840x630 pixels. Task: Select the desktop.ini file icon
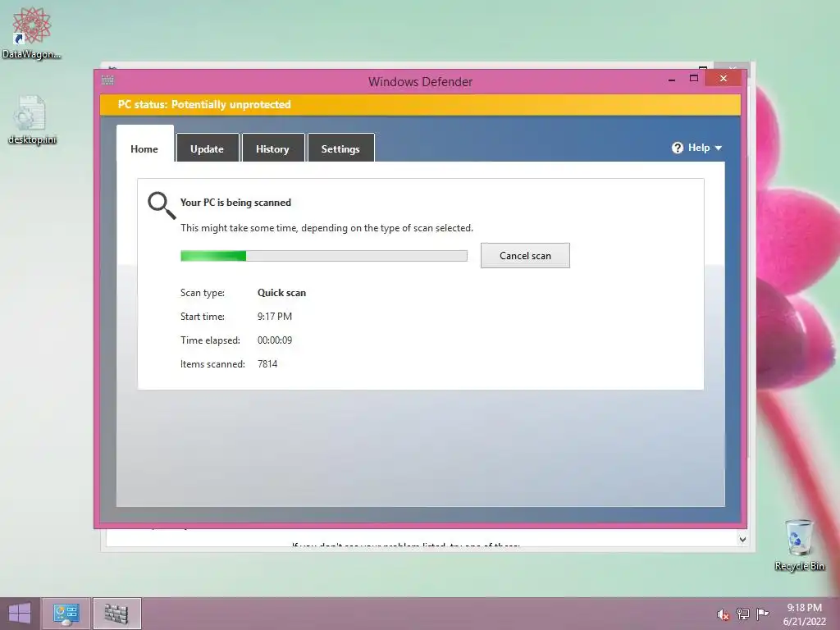32,120
